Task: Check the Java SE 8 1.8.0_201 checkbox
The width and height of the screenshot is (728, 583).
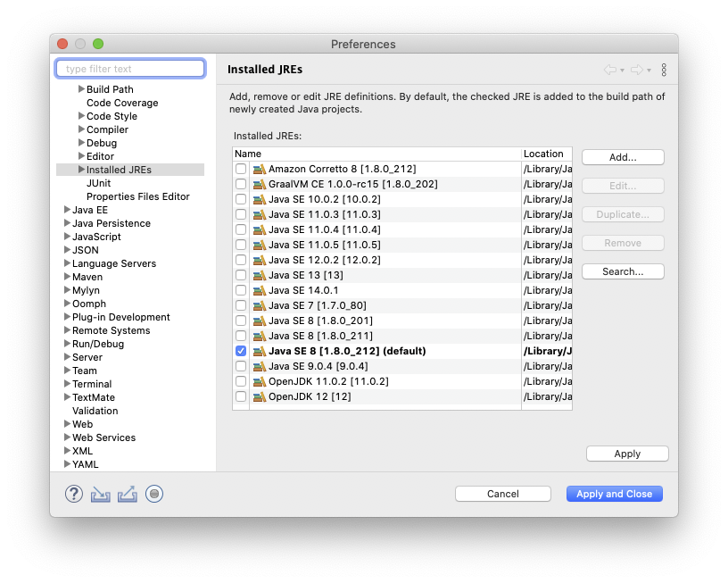Action: point(241,321)
